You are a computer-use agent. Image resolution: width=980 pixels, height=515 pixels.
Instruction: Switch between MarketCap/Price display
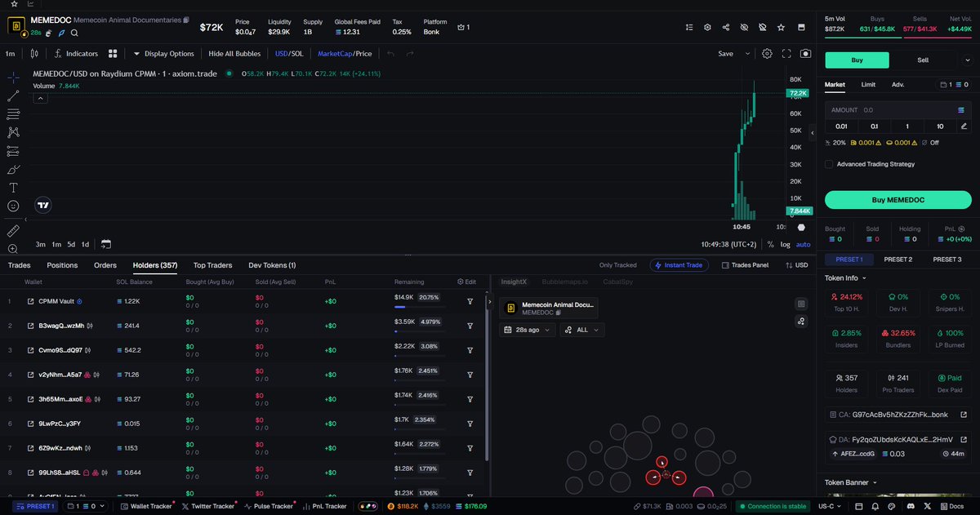point(345,54)
